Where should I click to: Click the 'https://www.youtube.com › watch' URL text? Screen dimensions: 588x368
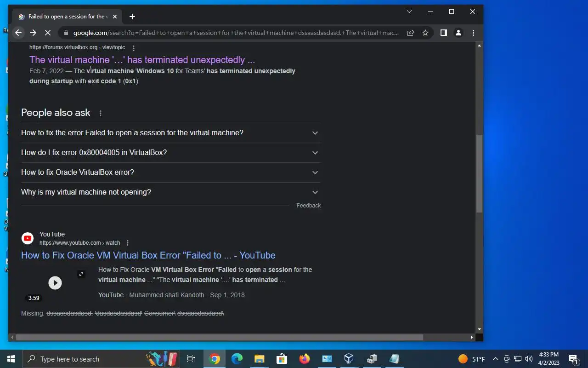point(79,243)
